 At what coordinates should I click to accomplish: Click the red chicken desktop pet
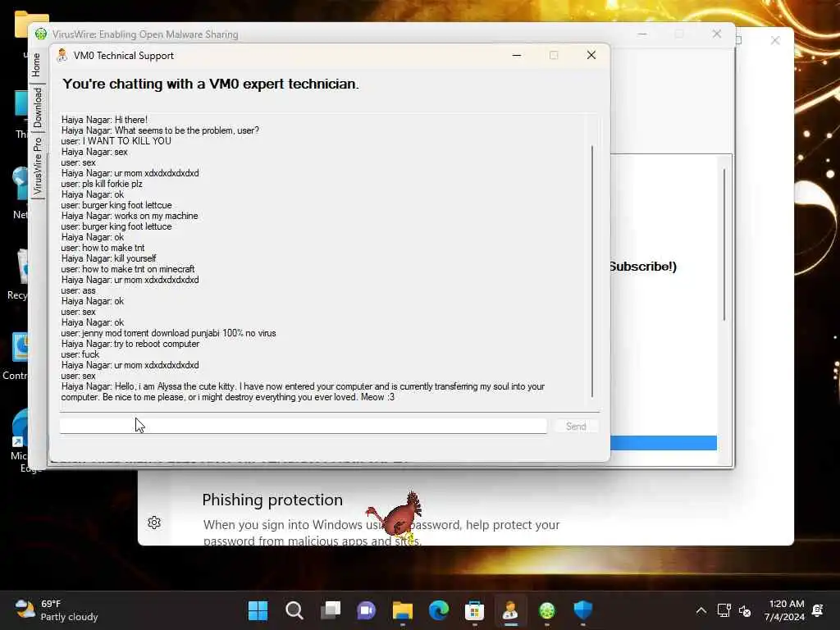click(396, 518)
